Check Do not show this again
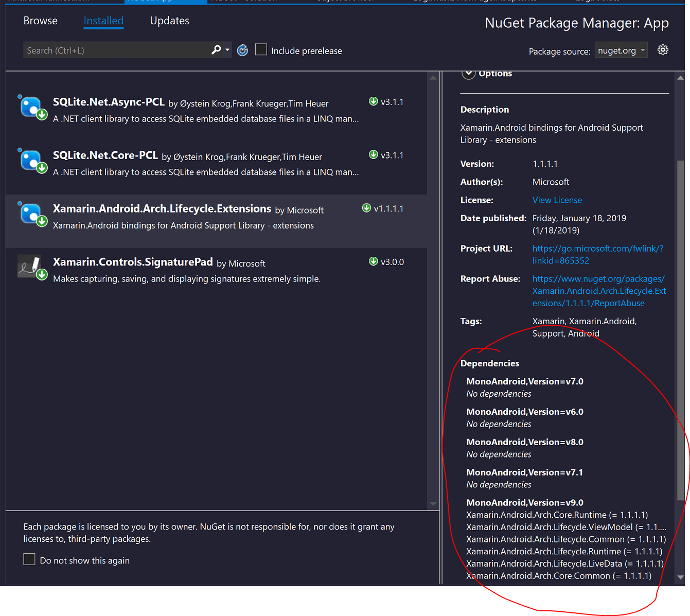Viewport: 690px width, 616px height. [x=29, y=559]
